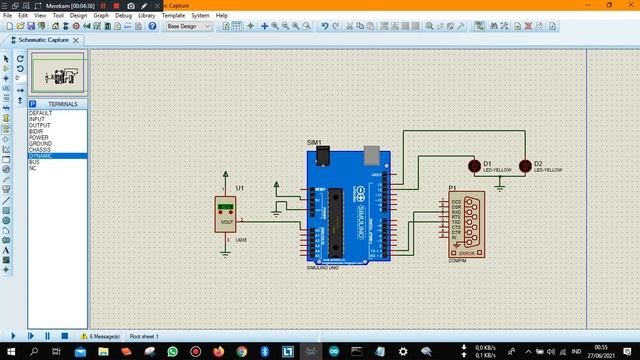Click the P pick-terminals button
This screenshot has height=360, width=640.
click(x=33, y=104)
